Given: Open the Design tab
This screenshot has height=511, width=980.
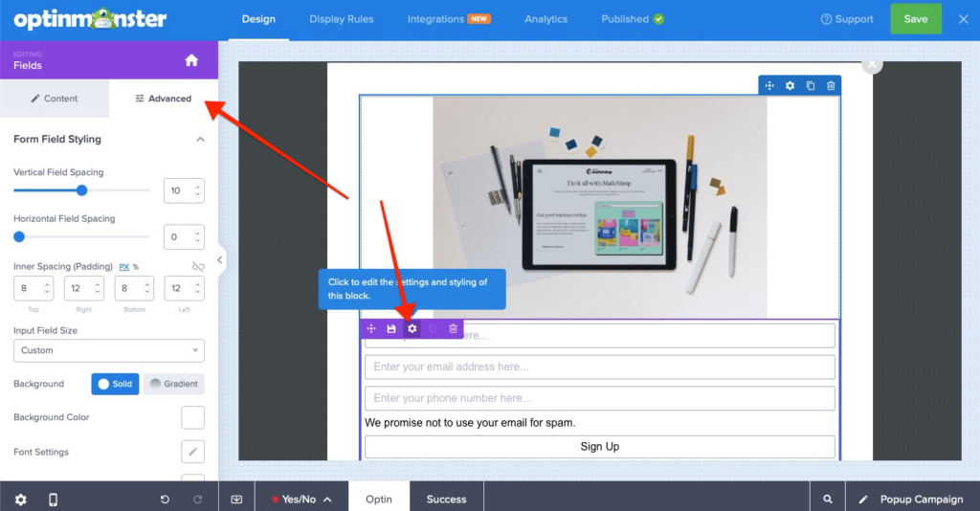Looking at the screenshot, I should tap(258, 19).
